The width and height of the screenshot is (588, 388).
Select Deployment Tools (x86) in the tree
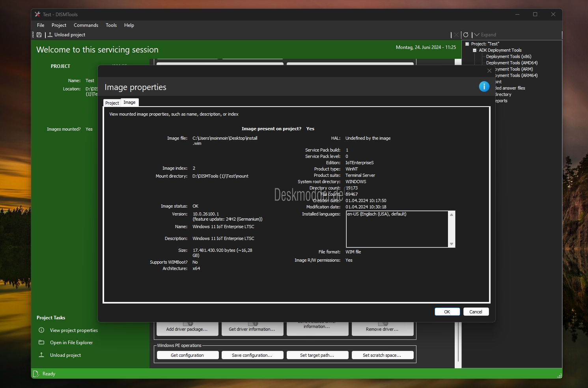509,56
